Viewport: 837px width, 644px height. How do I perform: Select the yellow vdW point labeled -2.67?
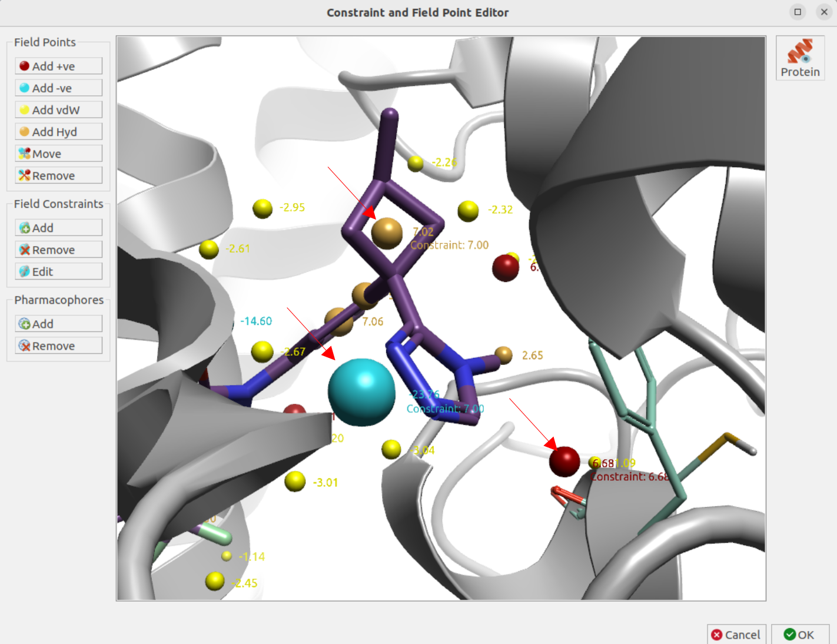pyautogui.click(x=262, y=351)
